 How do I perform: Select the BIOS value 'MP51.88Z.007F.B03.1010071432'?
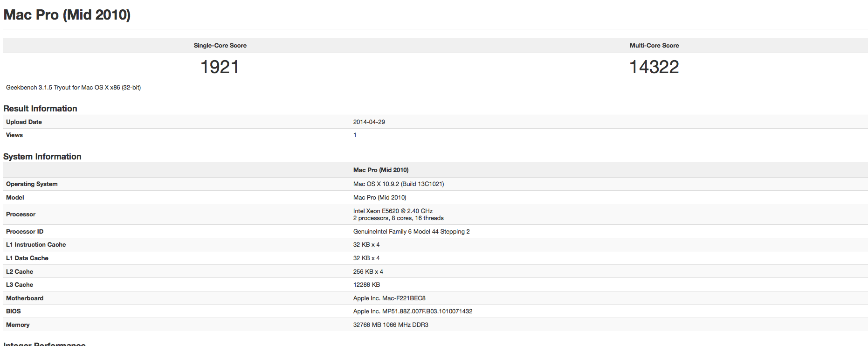coord(427,311)
